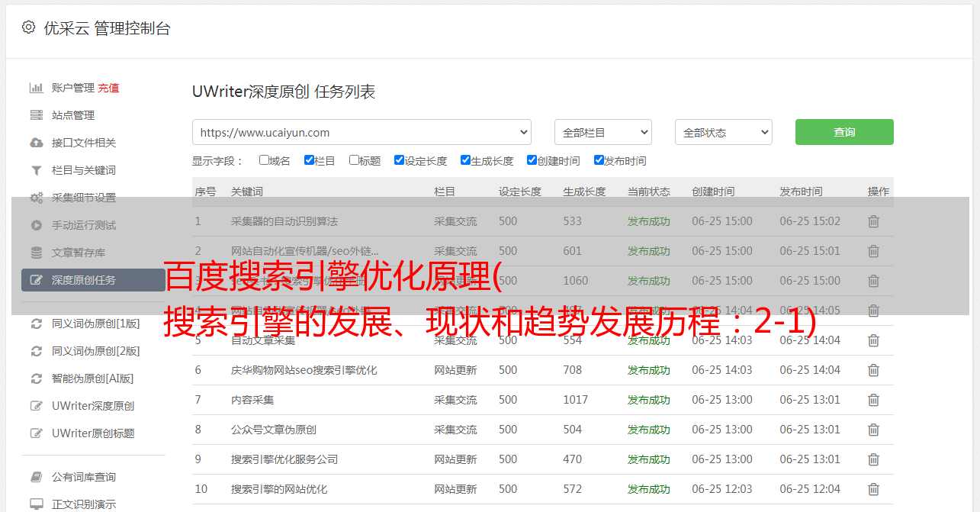Click the red 充值 link
Image resolution: width=980 pixels, height=512 pixels.
tap(108, 88)
